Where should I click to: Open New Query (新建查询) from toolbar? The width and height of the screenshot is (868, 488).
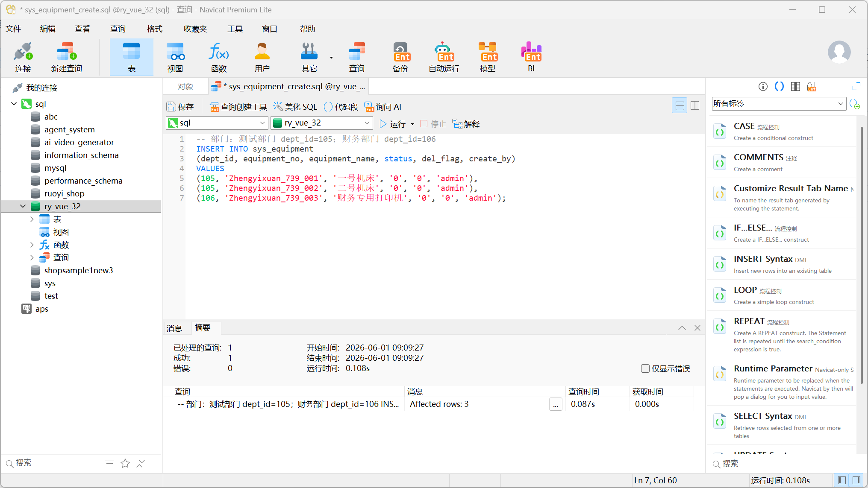point(66,57)
